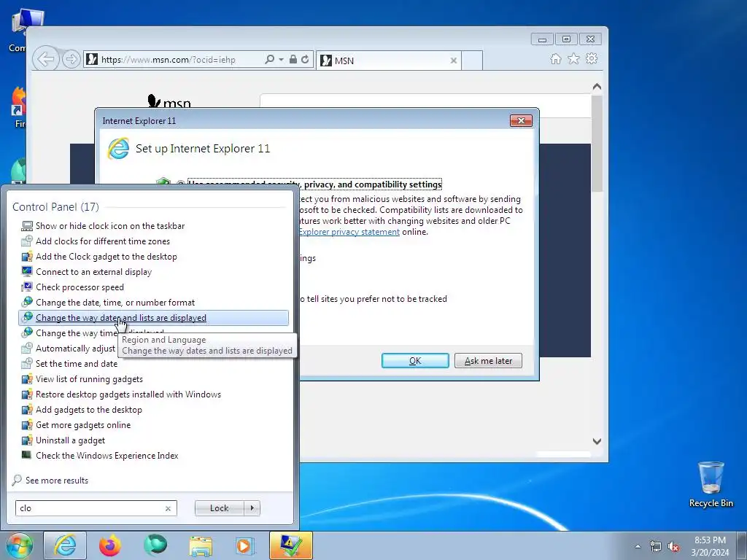
Task: Click the Lock button
Action: coord(219,508)
